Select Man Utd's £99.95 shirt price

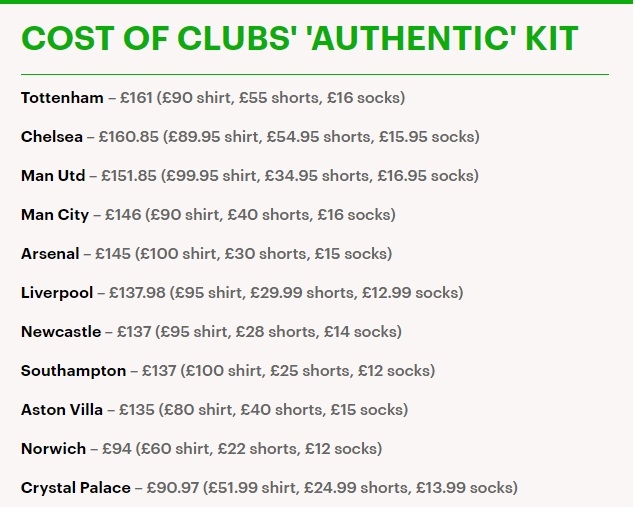point(192,176)
